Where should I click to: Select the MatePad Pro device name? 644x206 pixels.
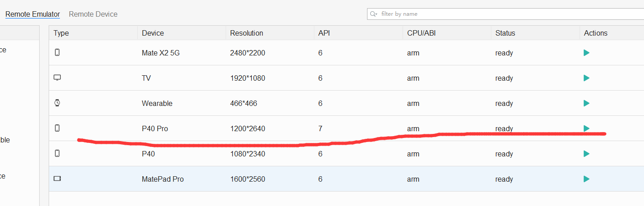pyautogui.click(x=163, y=179)
